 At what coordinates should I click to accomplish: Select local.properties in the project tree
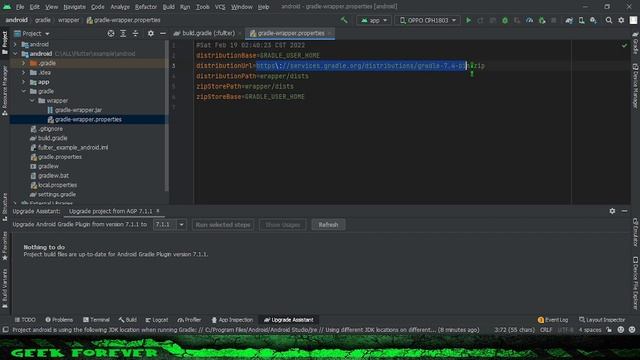click(x=58, y=185)
